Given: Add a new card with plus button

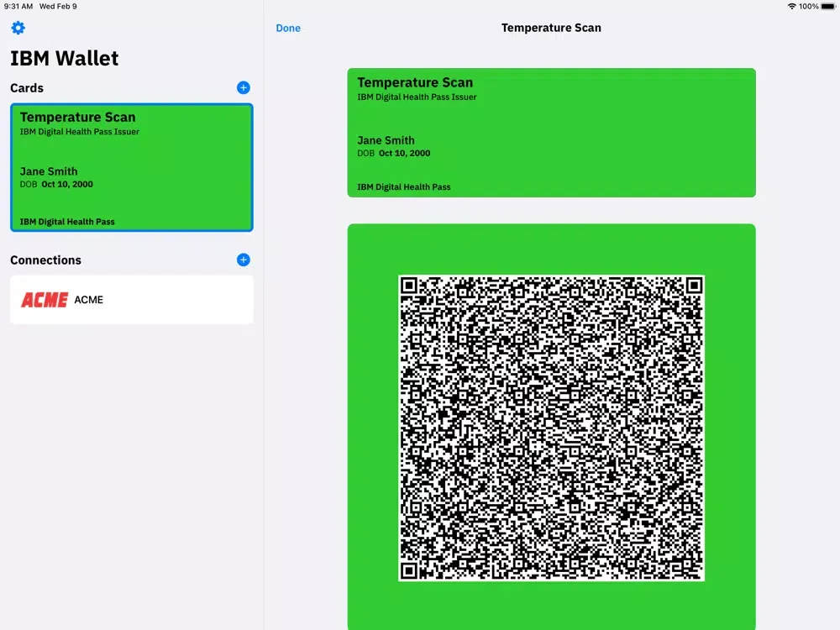Looking at the screenshot, I should (244, 88).
